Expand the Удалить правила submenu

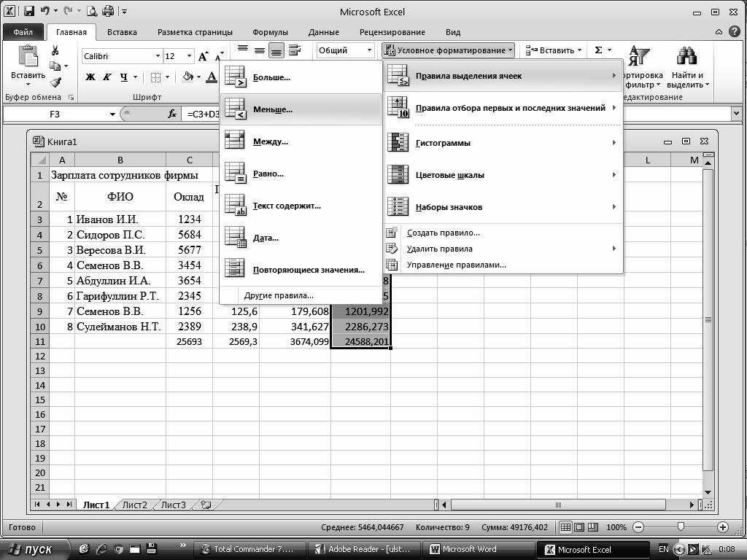tap(503, 249)
